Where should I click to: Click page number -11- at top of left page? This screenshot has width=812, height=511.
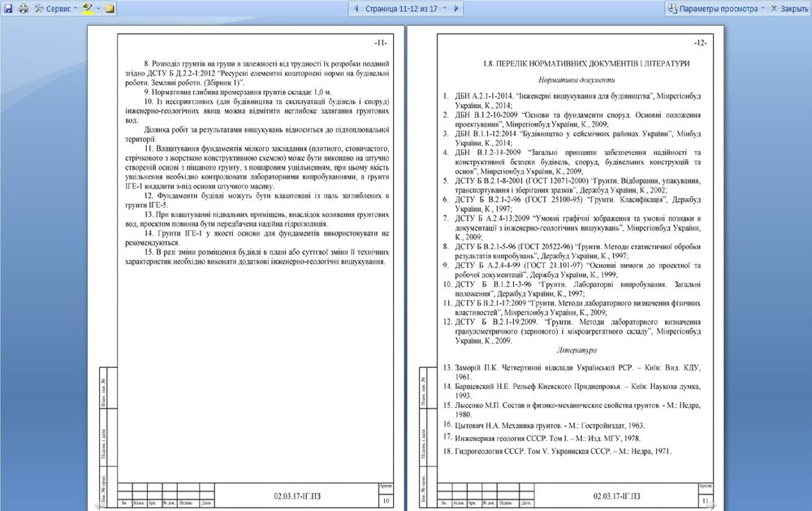[381, 43]
